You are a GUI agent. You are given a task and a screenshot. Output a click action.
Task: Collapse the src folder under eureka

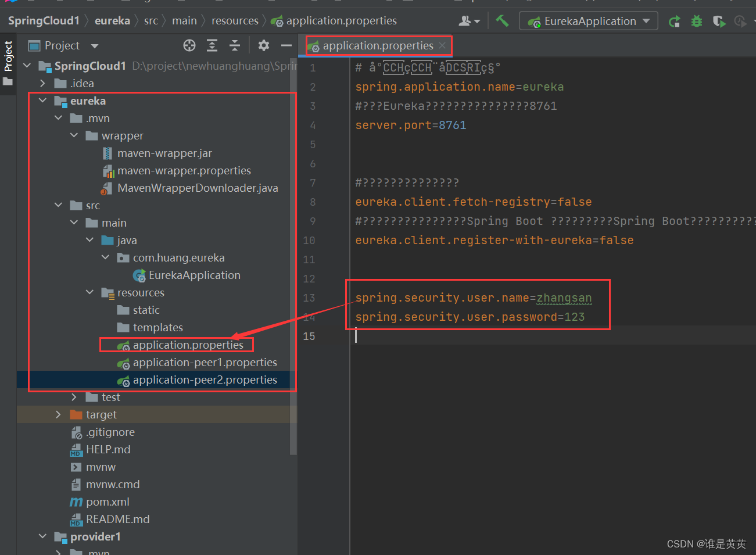(59, 205)
